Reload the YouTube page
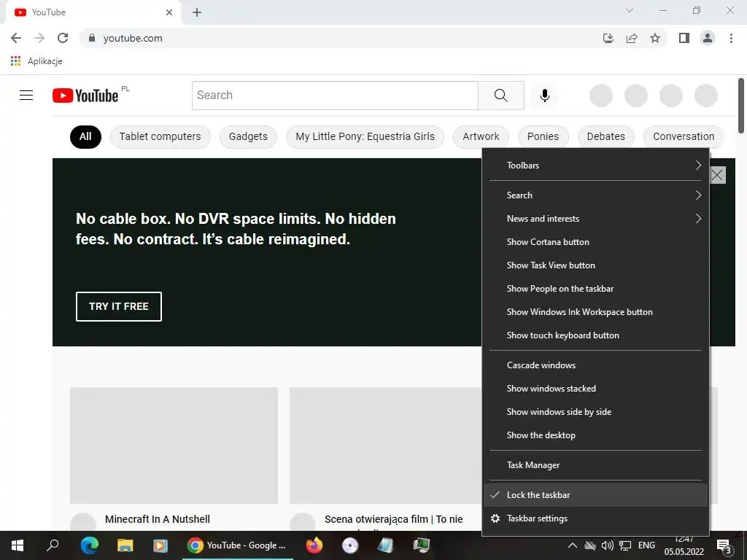 [x=63, y=38]
